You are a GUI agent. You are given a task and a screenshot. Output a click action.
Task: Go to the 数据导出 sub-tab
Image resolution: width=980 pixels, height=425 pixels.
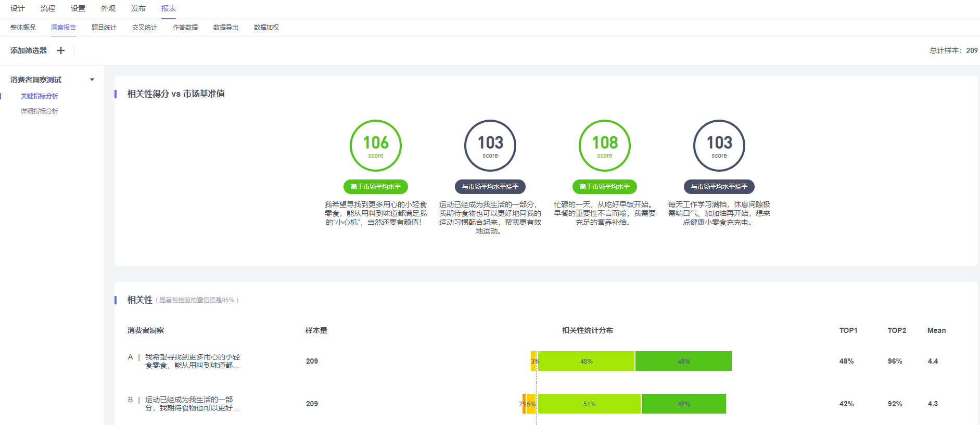click(x=225, y=28)
